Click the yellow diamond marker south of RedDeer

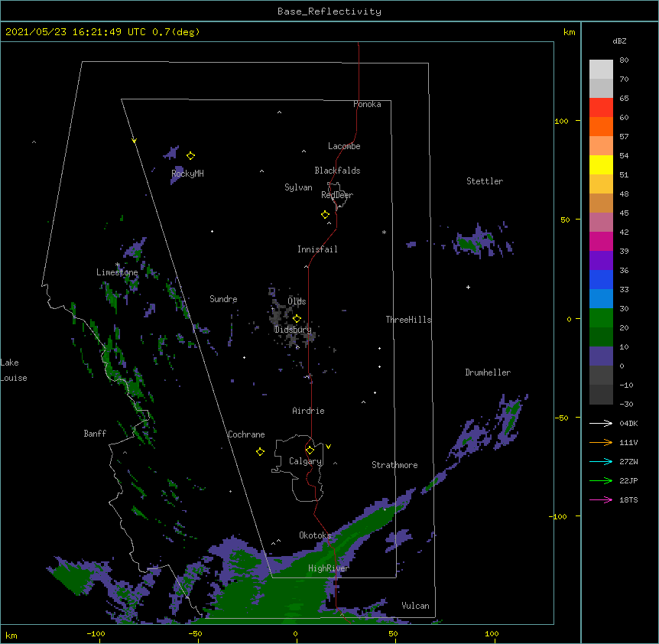point(326,215)
